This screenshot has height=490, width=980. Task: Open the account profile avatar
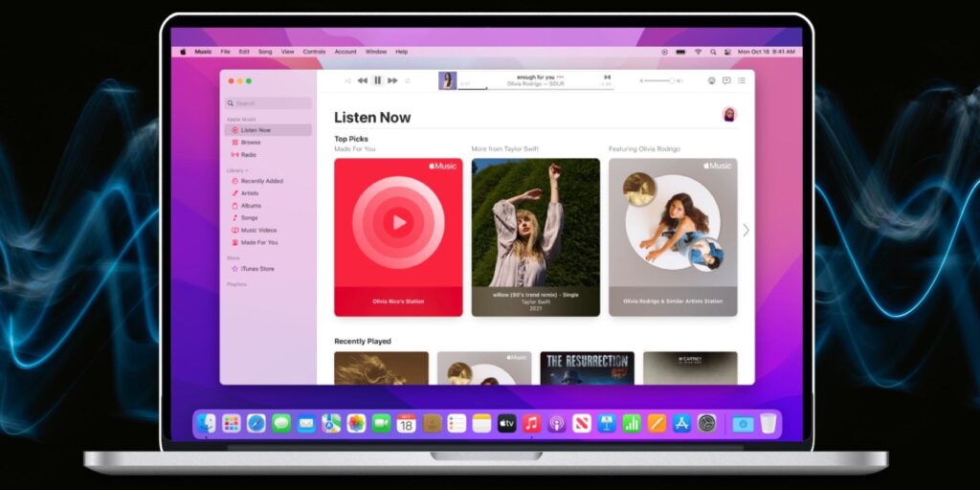pyautogui.click(x=728, y=115)
